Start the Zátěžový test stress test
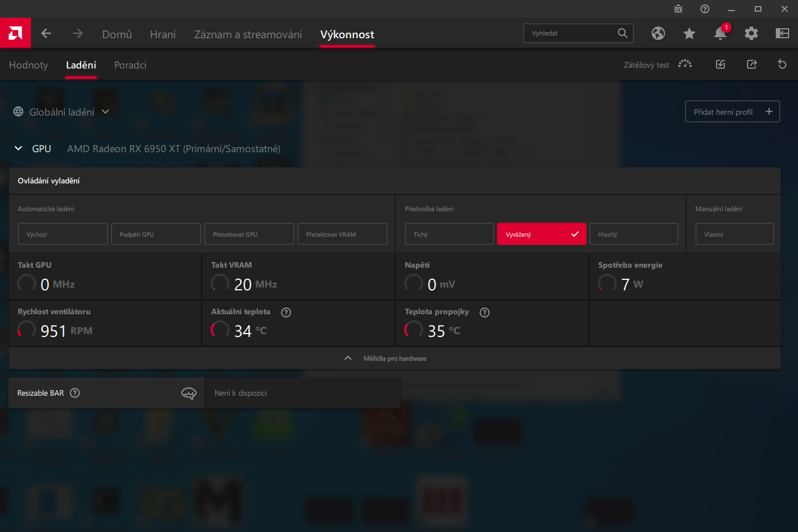The height and width of the screenshot is (532, 798). (x=658, y=65)
